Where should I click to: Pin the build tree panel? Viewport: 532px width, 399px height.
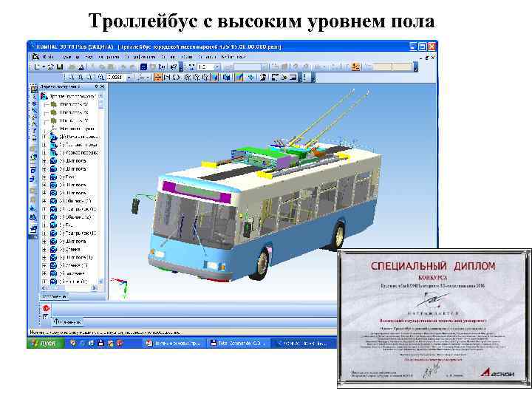(96, 86)
